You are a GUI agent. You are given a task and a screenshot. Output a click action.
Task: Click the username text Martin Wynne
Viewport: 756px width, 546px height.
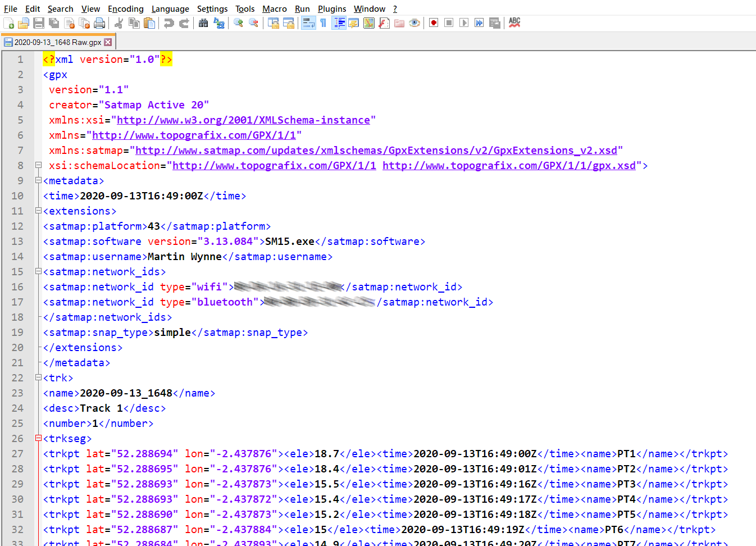point(185,257)
